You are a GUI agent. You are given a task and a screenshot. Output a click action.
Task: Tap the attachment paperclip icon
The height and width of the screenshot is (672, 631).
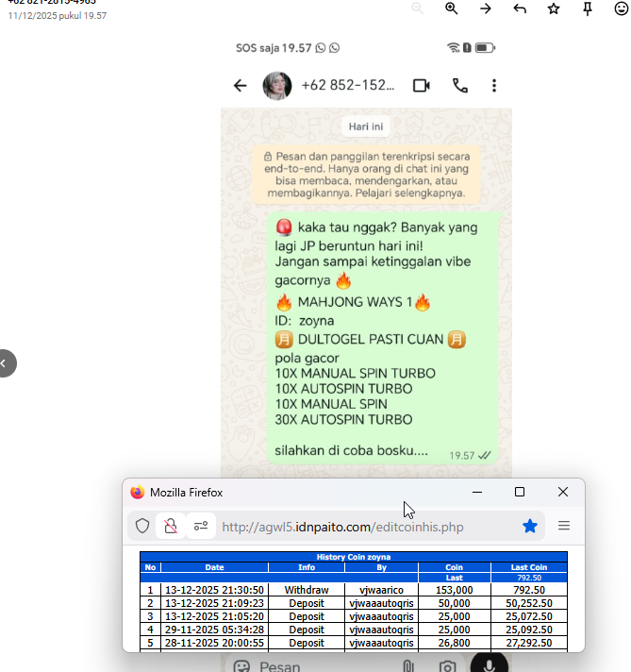click(408, 666)
